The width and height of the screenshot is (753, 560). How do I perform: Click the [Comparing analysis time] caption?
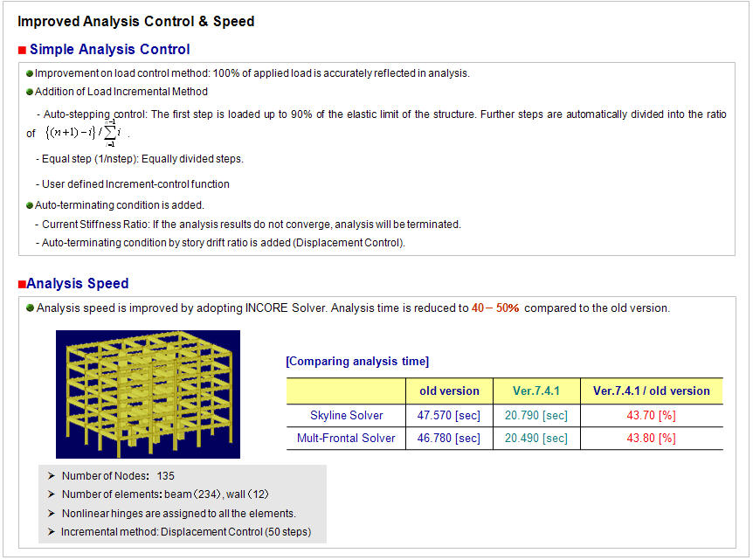point(357,361)
